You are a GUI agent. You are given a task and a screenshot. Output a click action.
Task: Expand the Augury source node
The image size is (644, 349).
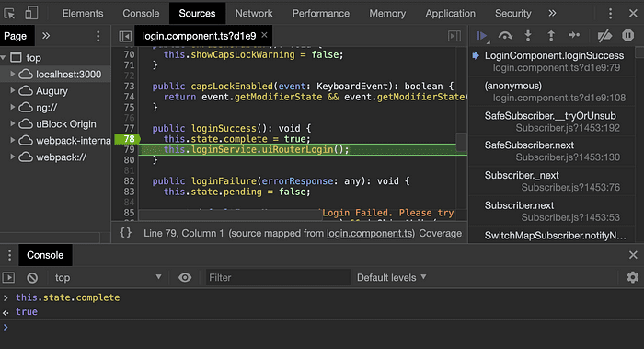pos(12,90)
